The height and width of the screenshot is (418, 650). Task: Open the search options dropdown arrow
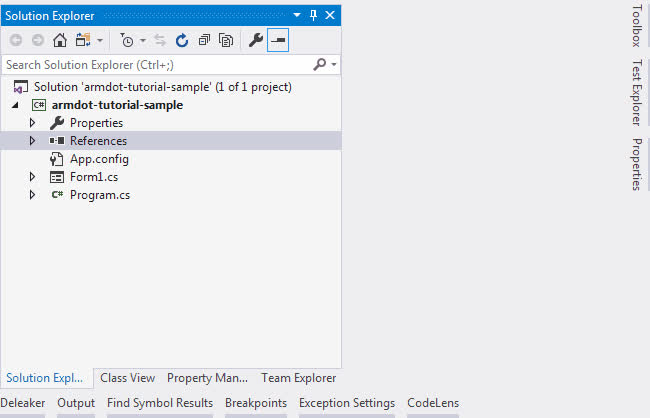pos(334,65)
